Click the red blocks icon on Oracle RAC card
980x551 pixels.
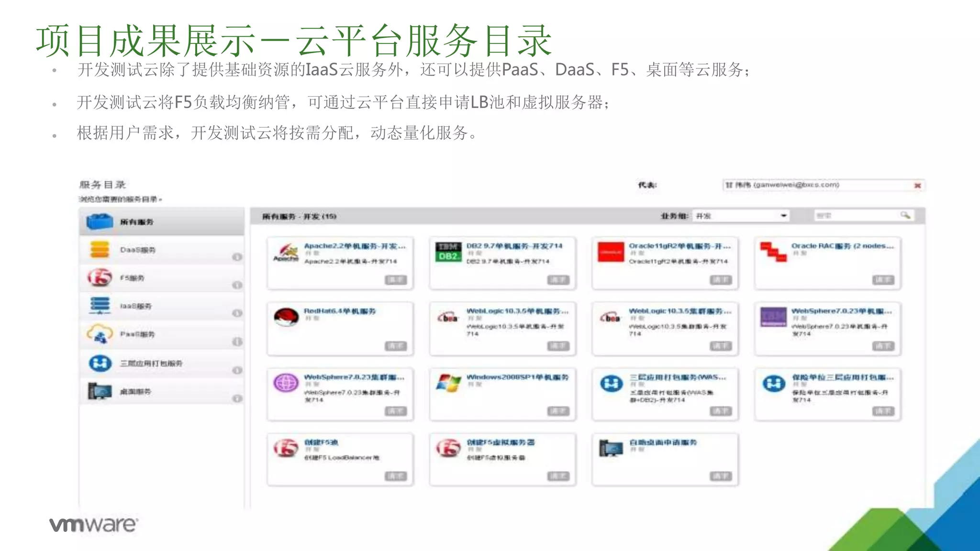773,252
